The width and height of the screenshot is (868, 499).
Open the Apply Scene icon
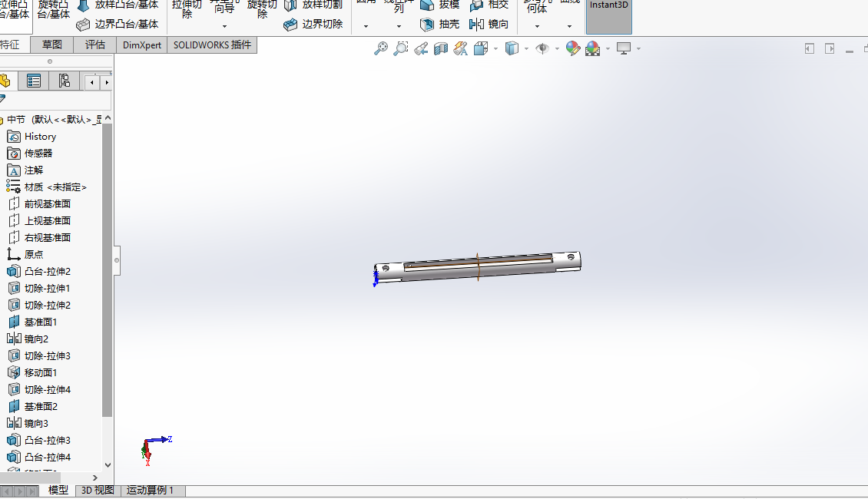593,48
